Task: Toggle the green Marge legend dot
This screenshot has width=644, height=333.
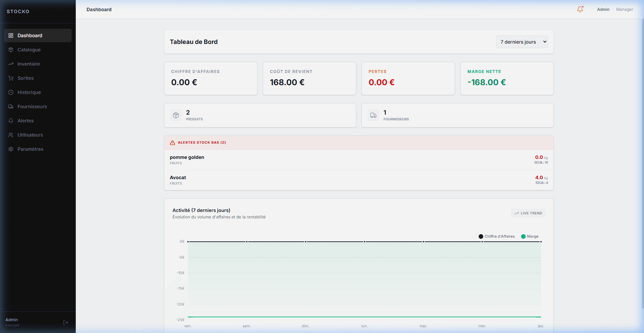Action: tap(523, 237)
